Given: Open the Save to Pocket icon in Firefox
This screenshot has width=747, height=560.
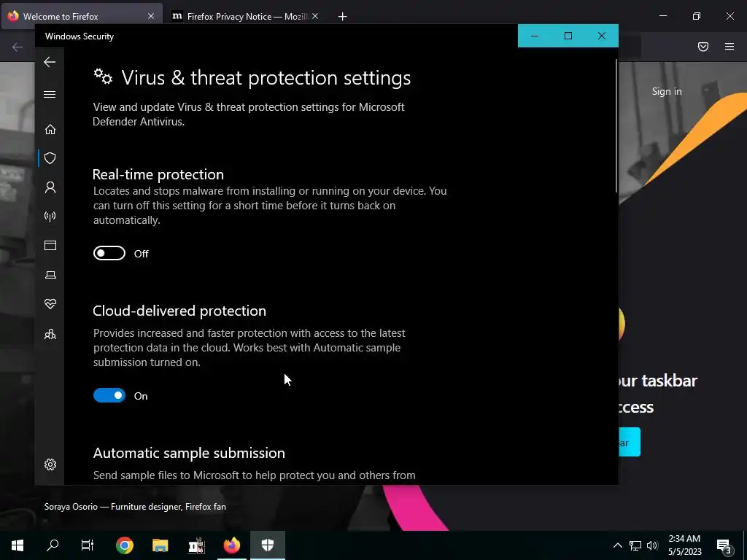Looking at the screenshot, I should pyautogui.click(x=703, y=47).
